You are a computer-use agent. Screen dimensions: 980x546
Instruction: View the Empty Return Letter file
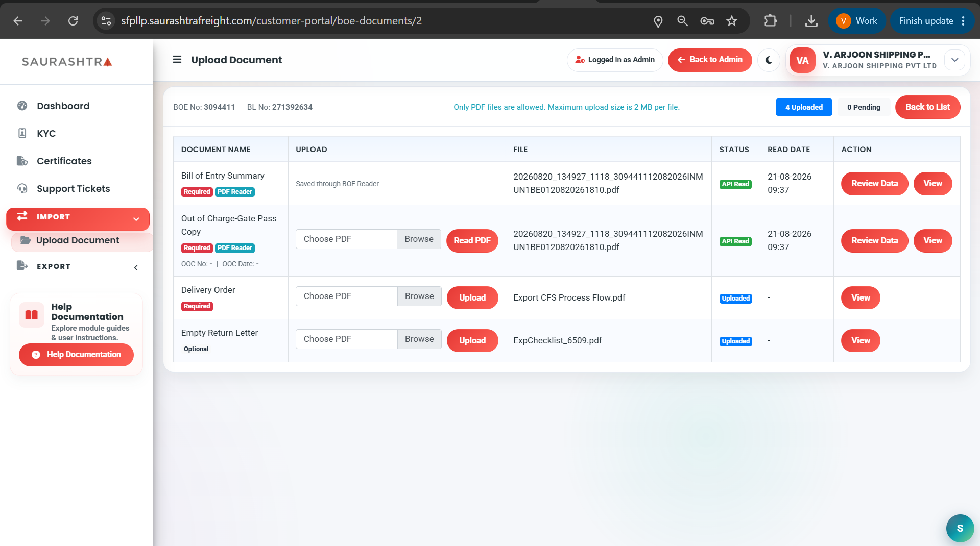tap(861, 341)
